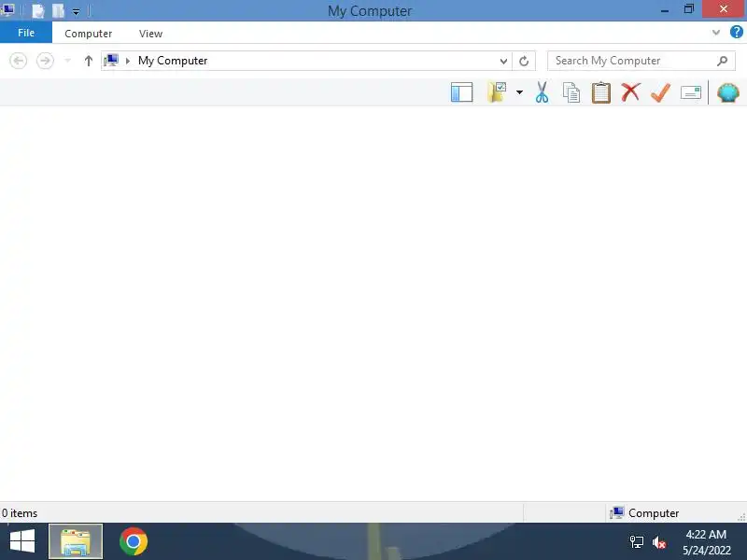Expand the ribbon with the chevron
This screenshot has width=747, height=560.
pyautogui.click(x=715, y=33)
